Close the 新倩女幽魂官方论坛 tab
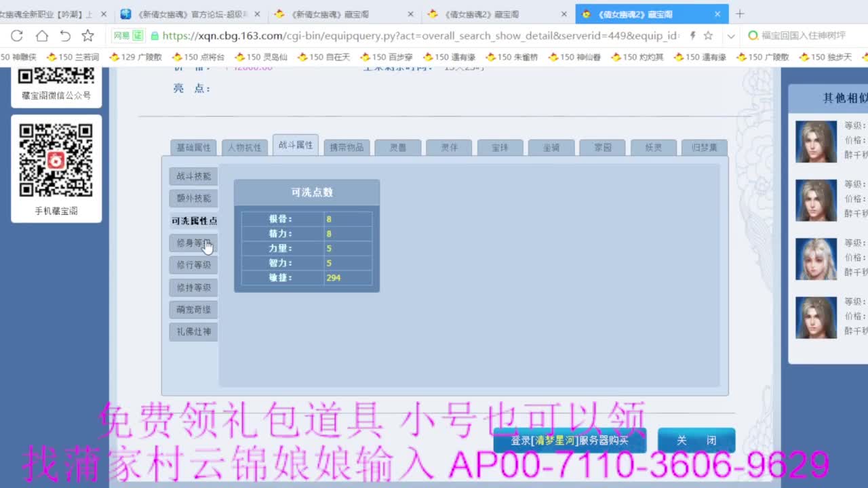 tap(257, 14)
